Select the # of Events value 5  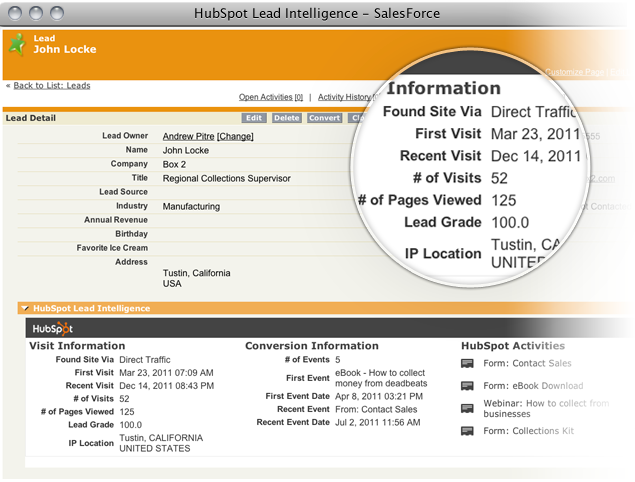(338, 360)
